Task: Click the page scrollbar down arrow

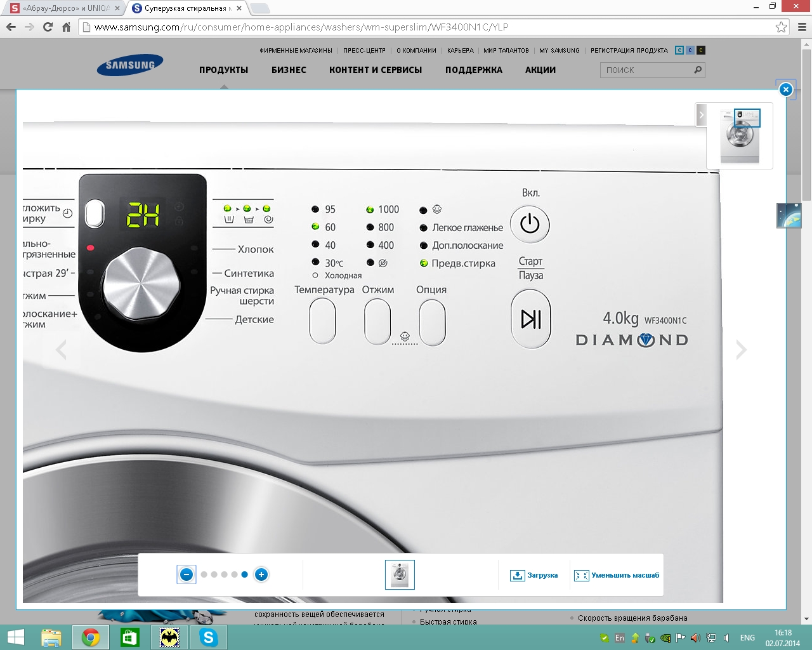Action: pos(806,619)
